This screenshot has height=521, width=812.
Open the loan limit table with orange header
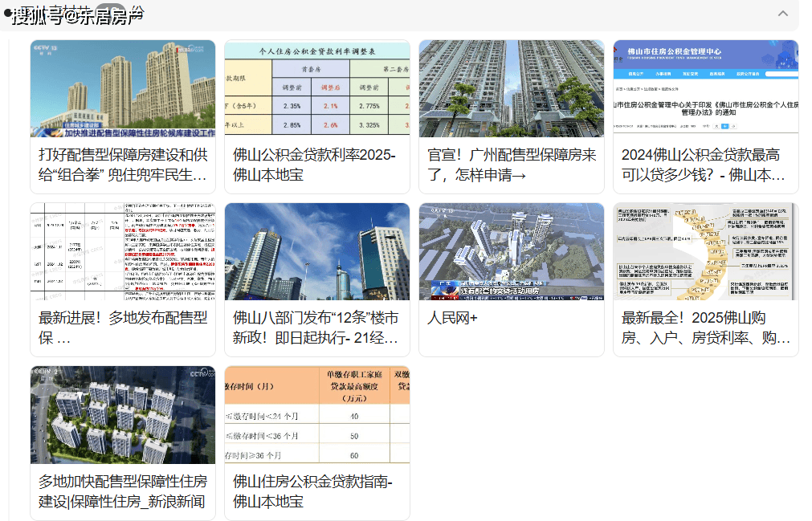pos(317,414)
